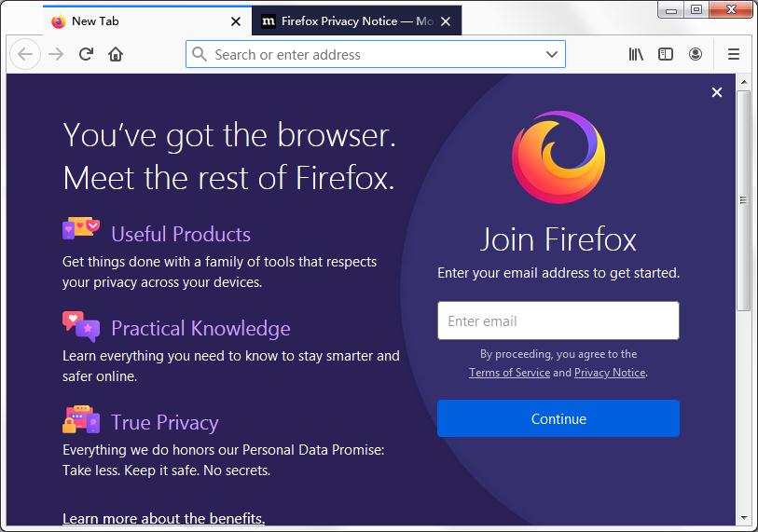
Task: Click the scrollbar down arrow
Action: (744, 518)
